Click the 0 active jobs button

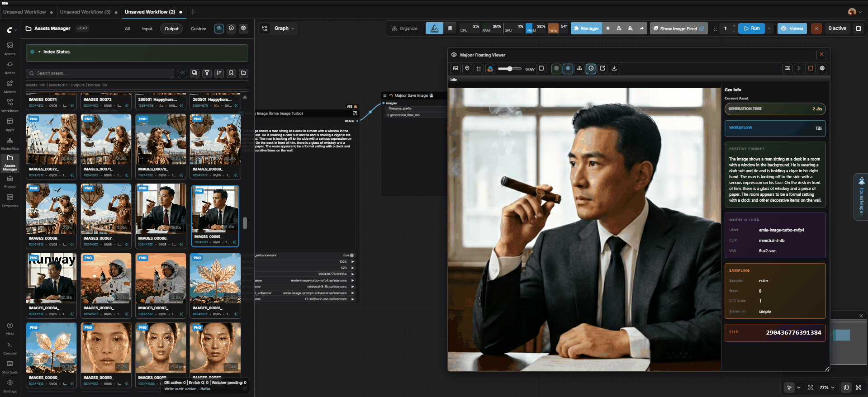click(837, 28)
